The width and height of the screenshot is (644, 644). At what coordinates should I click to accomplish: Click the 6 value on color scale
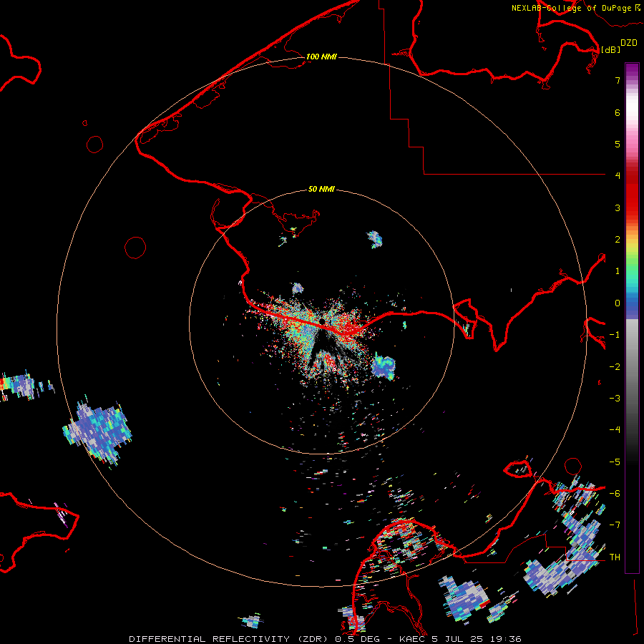(618, 112)
